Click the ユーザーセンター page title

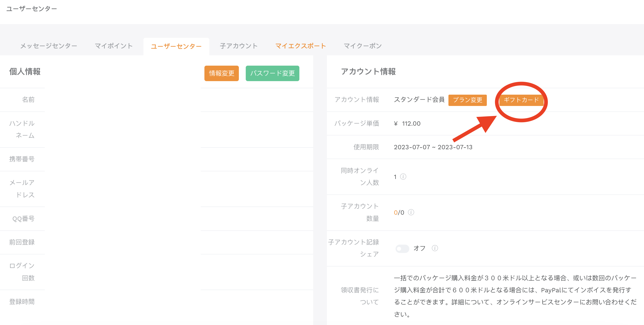(x=32, y=9)
